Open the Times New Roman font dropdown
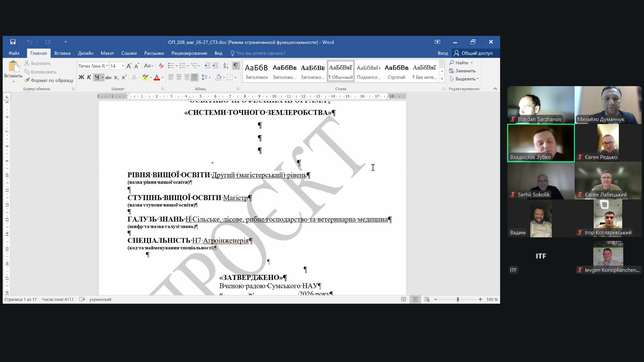644x362 pixels. point(107,66)
